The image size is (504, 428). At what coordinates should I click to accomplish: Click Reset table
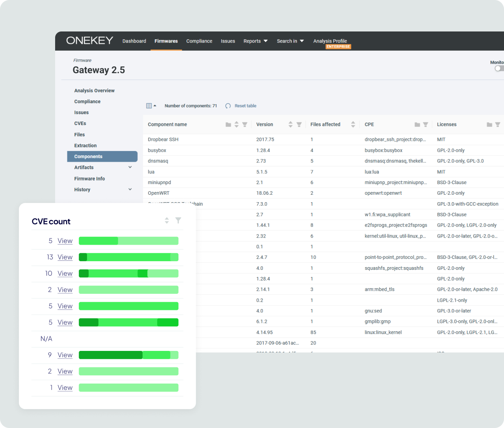[x=245, y=105]
